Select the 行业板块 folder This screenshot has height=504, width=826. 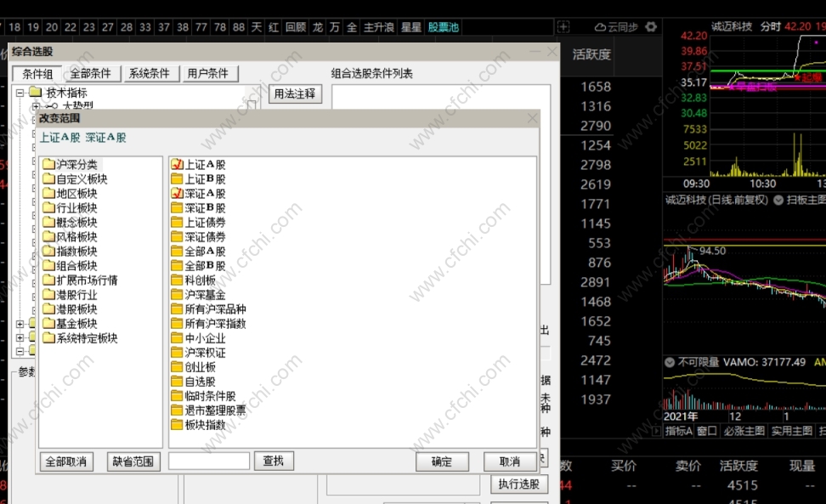pos(70,208)
